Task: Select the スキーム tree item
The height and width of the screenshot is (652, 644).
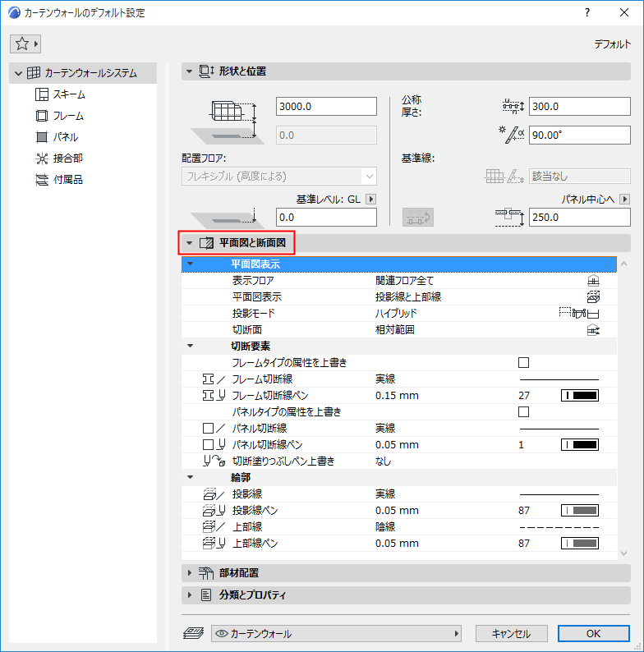Action: click(60, 94)
